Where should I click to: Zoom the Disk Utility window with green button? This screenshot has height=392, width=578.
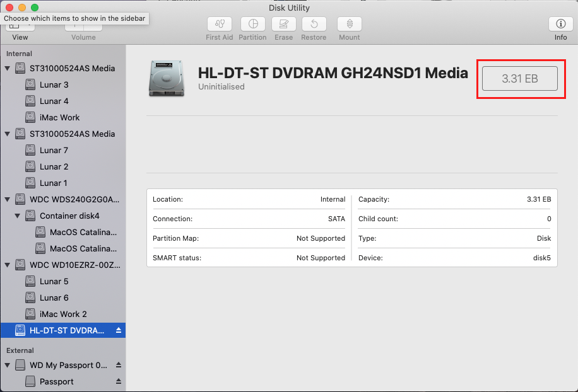35,8
